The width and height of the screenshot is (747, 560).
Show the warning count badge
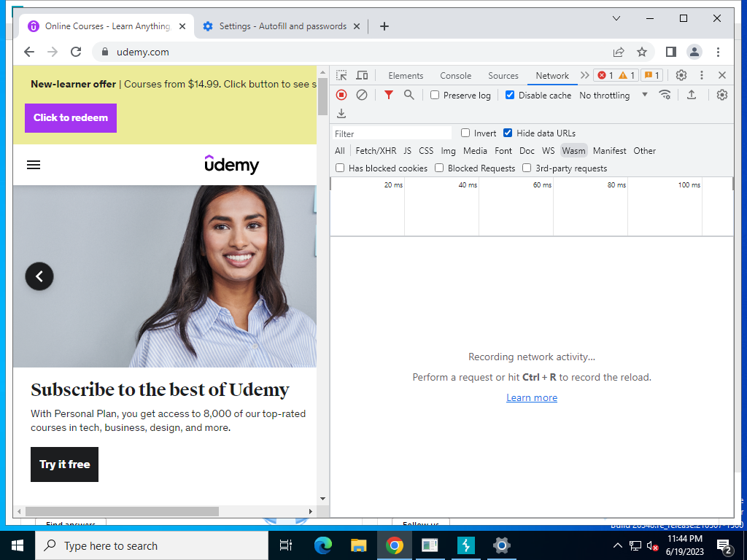click(x=627, y=75)
